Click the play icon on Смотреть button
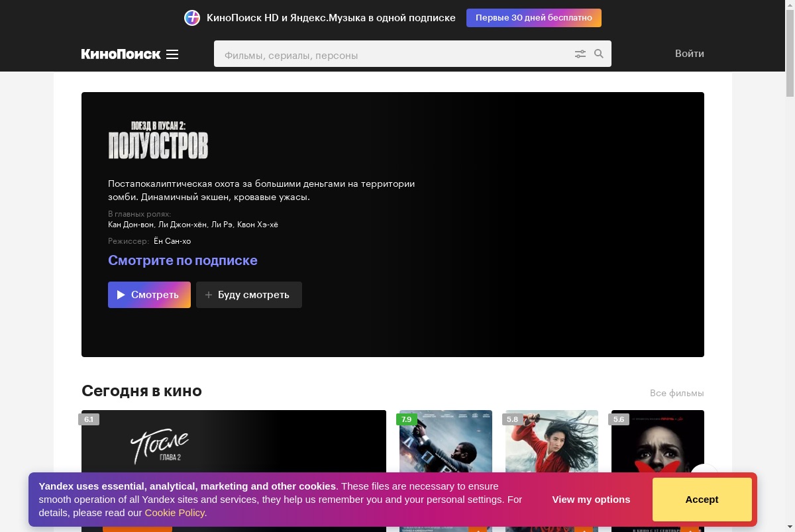 point(121,295)
